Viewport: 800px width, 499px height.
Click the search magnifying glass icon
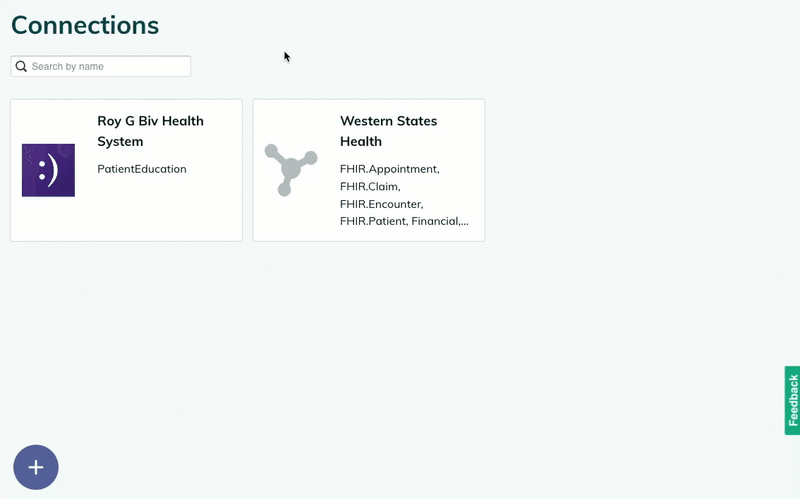pos(21,67)
